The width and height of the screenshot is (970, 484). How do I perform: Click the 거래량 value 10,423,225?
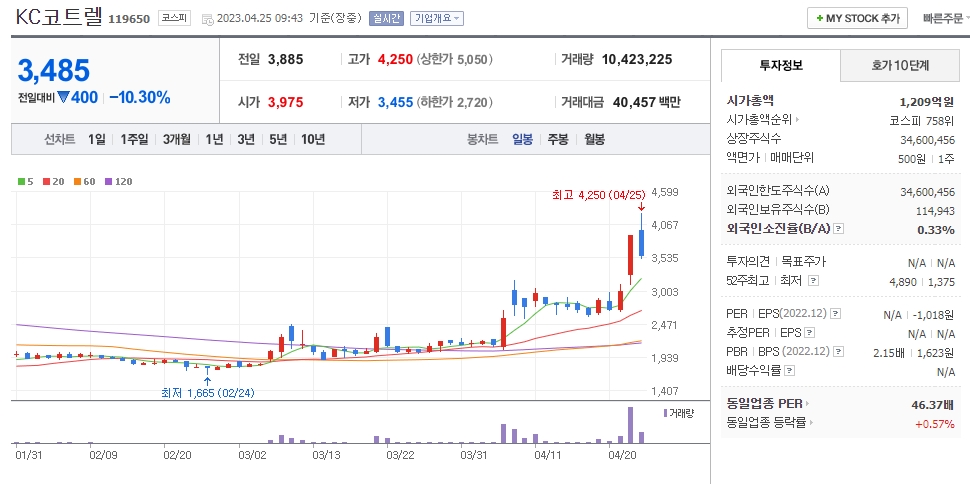tap(637, 59)
